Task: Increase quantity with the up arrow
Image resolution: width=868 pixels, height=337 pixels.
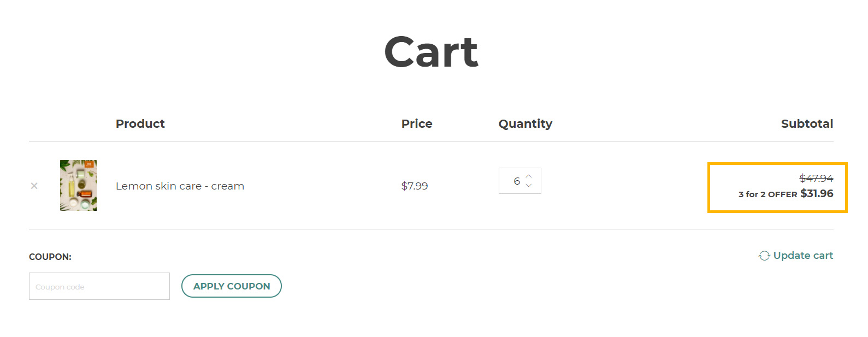Action: [x=528, y=176]
